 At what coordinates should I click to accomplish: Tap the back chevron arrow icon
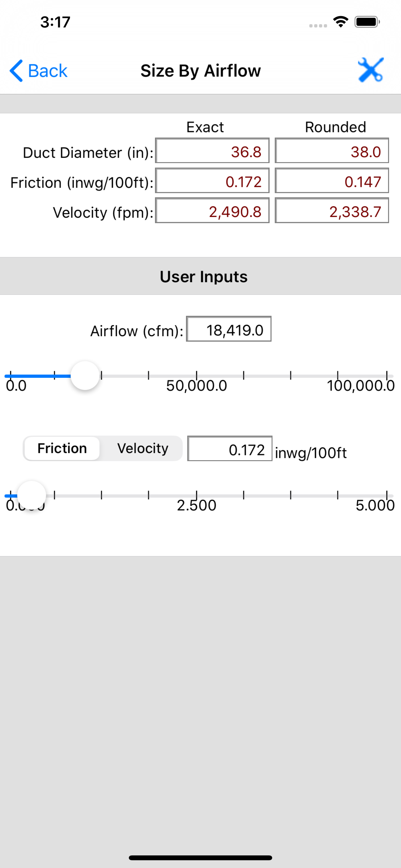point(16,71)
